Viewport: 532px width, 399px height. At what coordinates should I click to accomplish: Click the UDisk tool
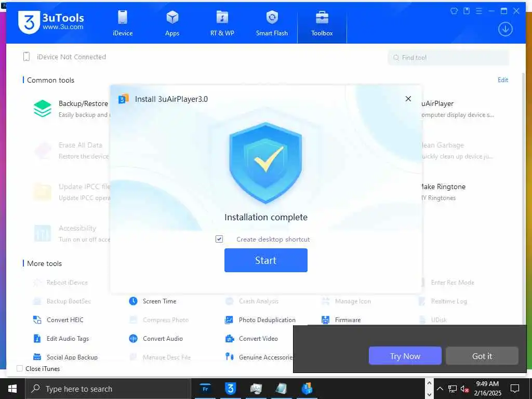pyautogui.click(x=433, y=320)
